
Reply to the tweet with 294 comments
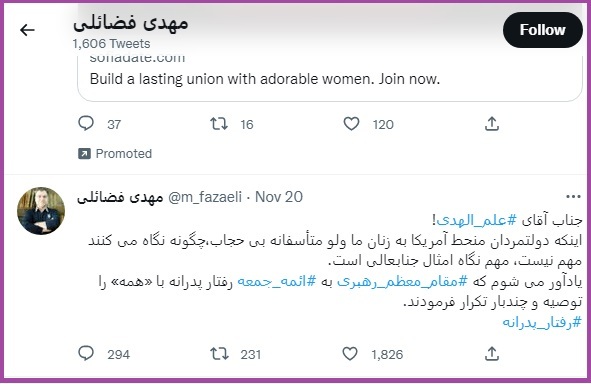click(86, 353)
